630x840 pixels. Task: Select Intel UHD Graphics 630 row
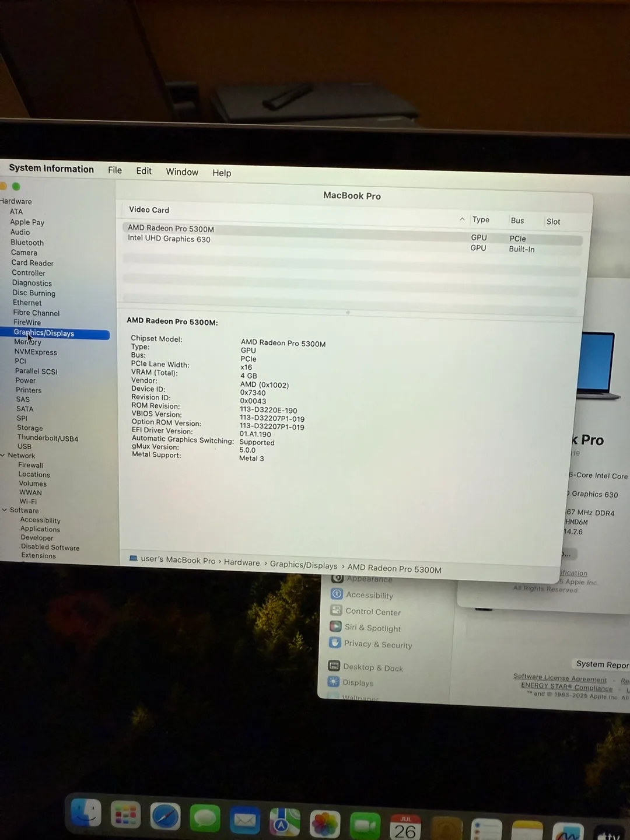(169, 239)
